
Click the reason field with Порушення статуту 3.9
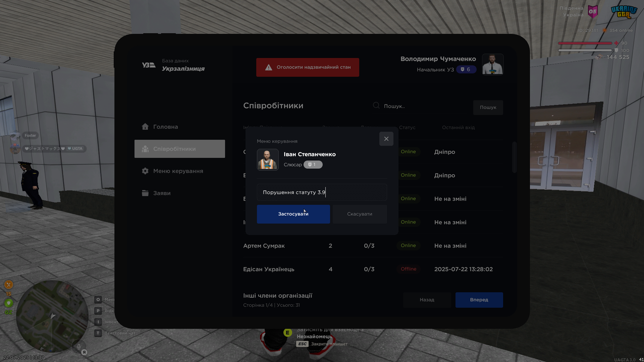322,193
